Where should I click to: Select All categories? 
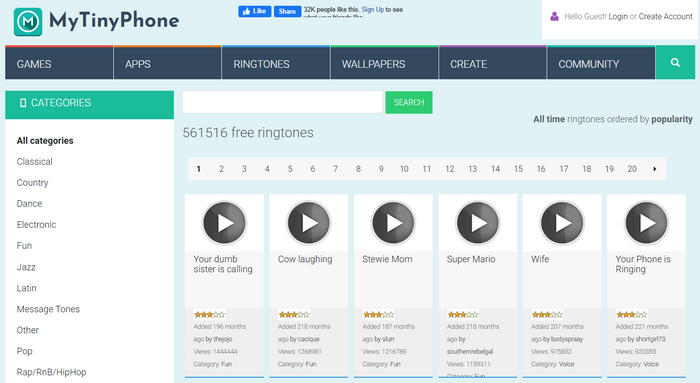(45, 141)
